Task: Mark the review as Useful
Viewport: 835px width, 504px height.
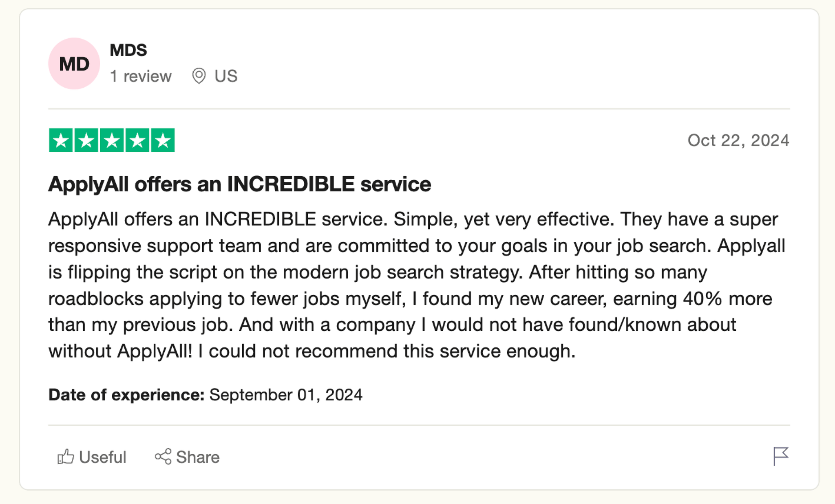Action: [102, 457]
